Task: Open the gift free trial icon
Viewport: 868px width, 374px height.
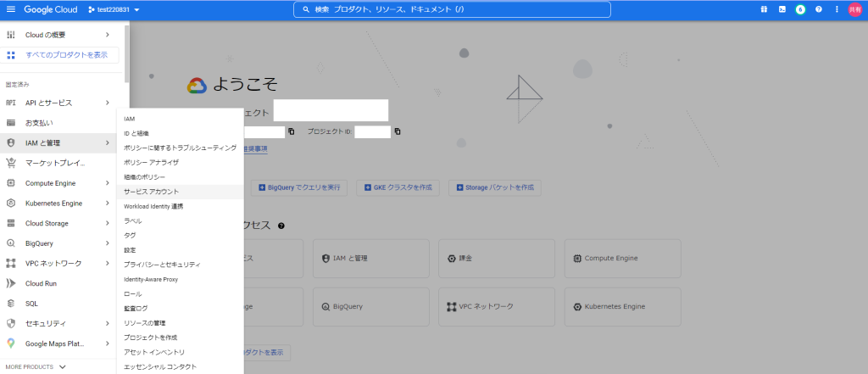Action: 763,9
